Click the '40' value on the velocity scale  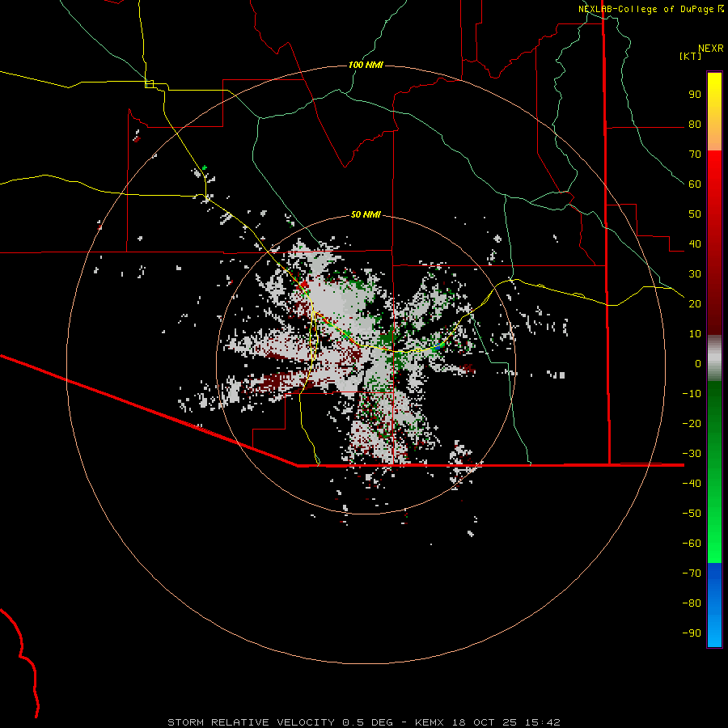click(695, 243)
